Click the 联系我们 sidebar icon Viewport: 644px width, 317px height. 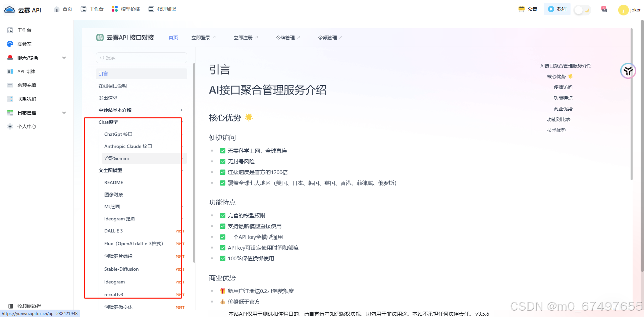coord(10,99)
